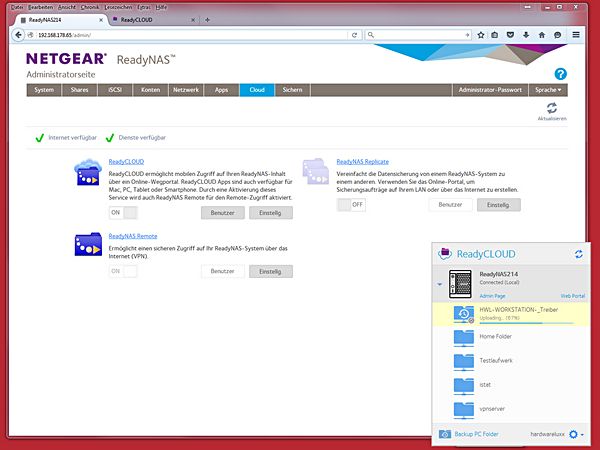Open the Konten tab
Image resolution: width=600 pixels, height=450 pixels.
[x=150, y=90]
